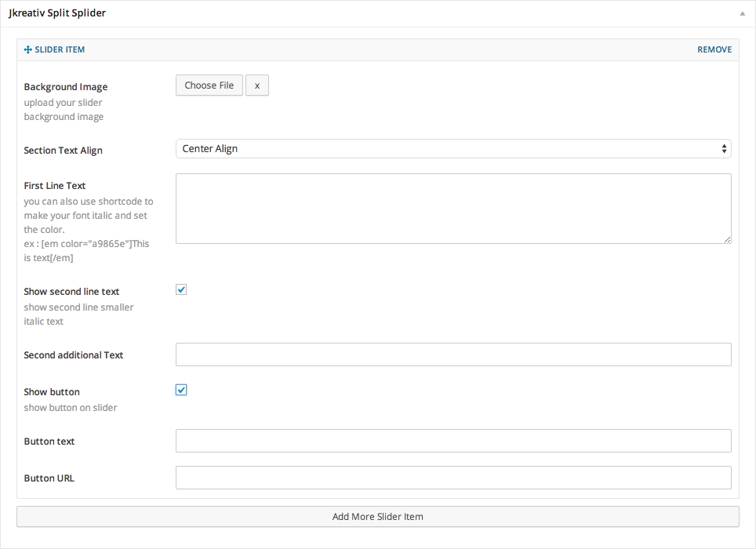This screenshot has height=549, width=756.
Task: Click the move icon beside SLIDER ITEM
Action: (x=28, y=49)
